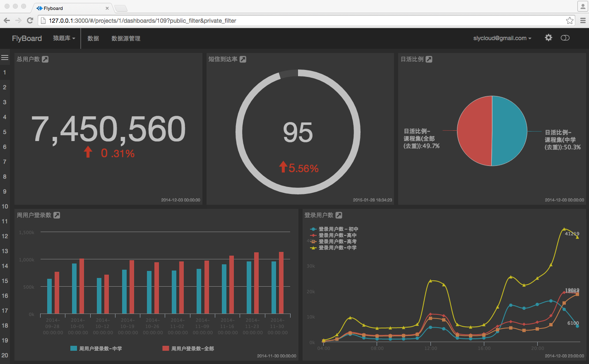Click the browser back arrow
Viewport: 589px width, 364px height.
(7, 20)
